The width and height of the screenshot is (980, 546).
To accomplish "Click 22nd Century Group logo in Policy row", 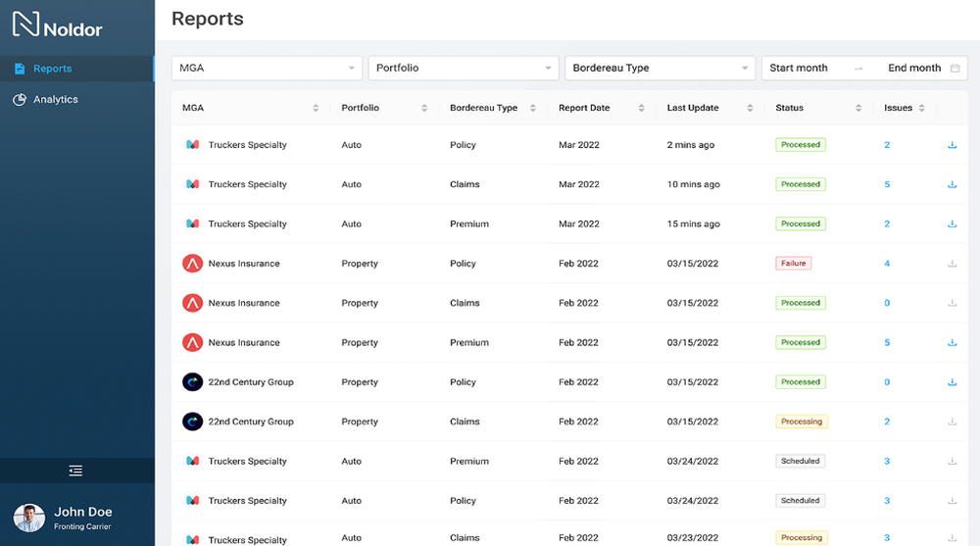I will (x=192, y=381).
